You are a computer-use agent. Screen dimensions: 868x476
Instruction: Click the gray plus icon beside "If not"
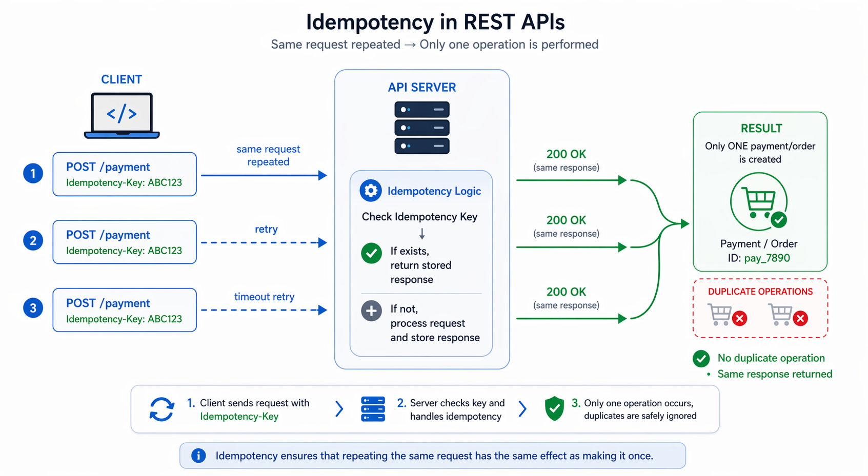click(371, 311)
